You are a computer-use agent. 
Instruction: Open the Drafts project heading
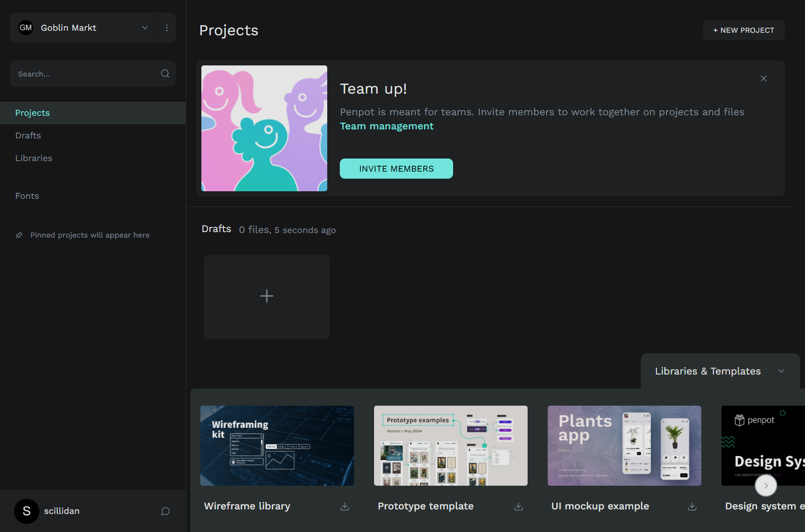click(216, 229)
